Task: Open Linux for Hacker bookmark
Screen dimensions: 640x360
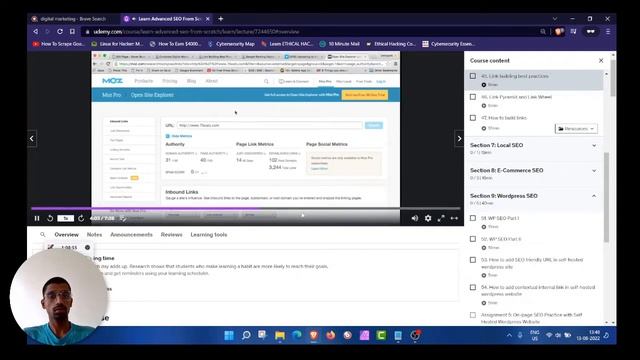Action: pyautogui.click(x=117, y=44)
